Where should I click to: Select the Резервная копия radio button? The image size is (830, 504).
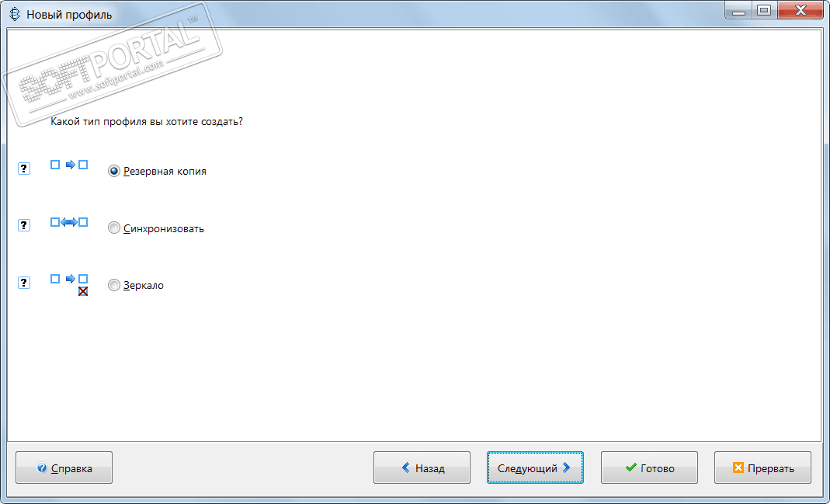point(114,171)
